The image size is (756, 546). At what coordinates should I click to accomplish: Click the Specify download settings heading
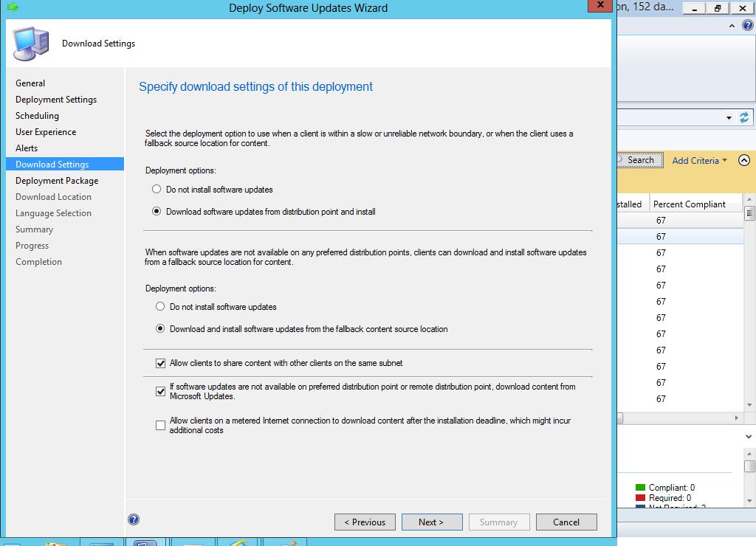pyautogui.click(x=255, y=87)
